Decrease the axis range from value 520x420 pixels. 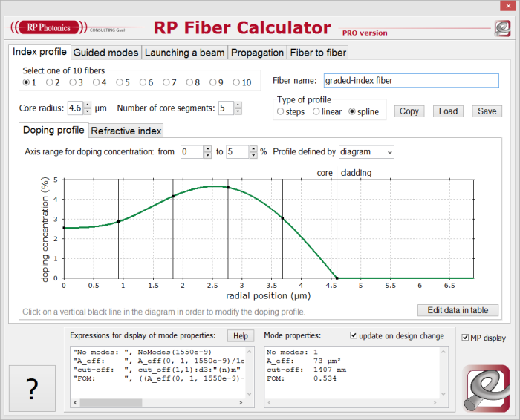pyautogui.click(x=207, y=155)
